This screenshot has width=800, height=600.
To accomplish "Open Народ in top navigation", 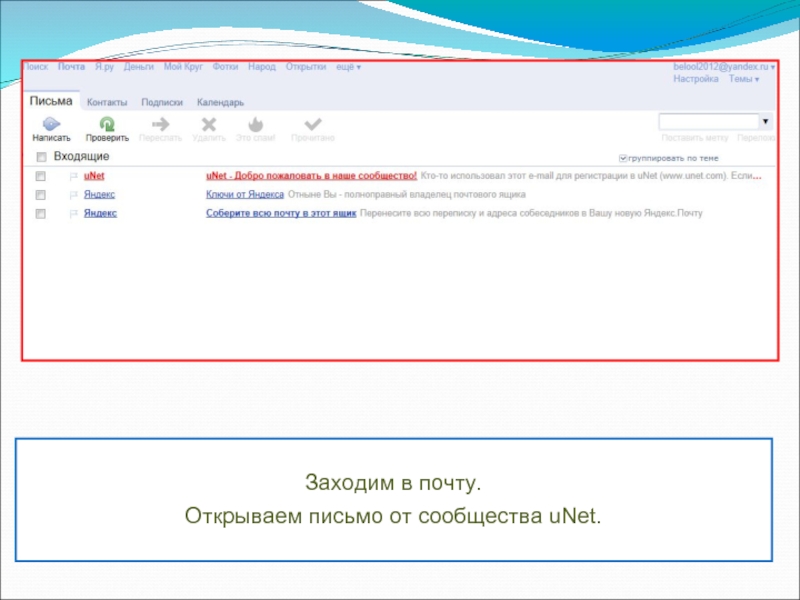I will tap(262, 67).
